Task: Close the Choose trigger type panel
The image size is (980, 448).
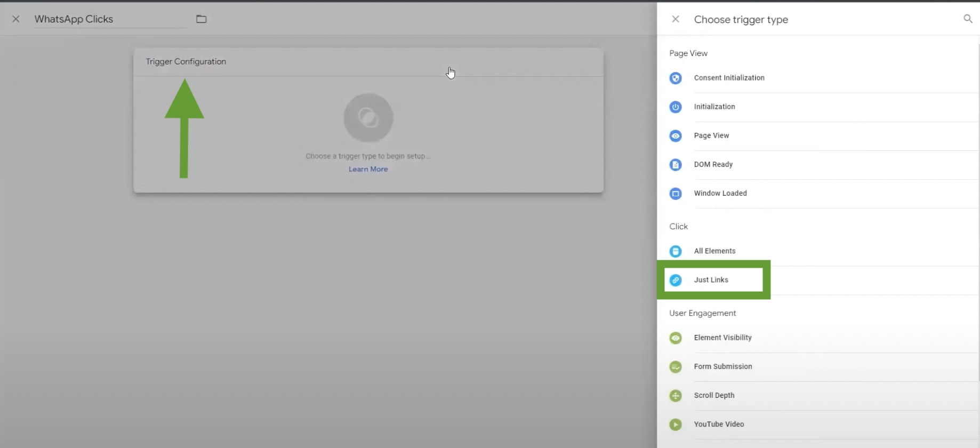Action: pyautogui.click(x=676, y=19)
